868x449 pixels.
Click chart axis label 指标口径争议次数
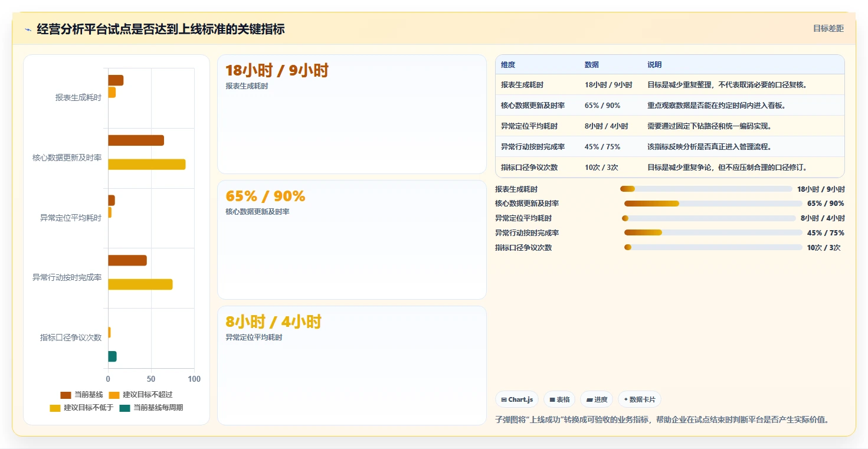pyautogui.click(x=71, y=337)
